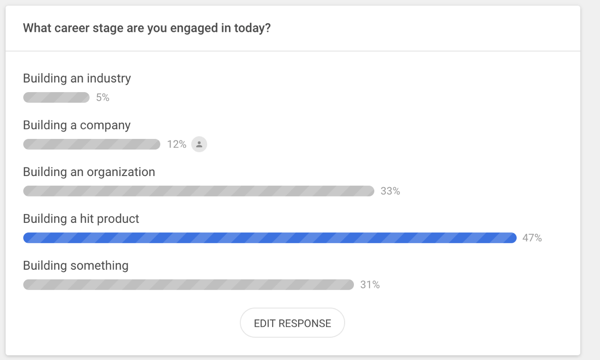This screenshot has width=600, height=360.
Task: Click the 'Building an organization' result bar
Action: point(199,191)
